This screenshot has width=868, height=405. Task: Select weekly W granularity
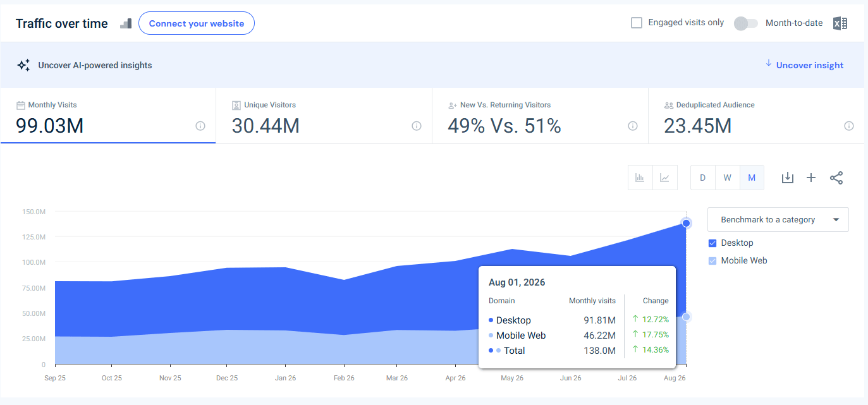click(727, 178)
